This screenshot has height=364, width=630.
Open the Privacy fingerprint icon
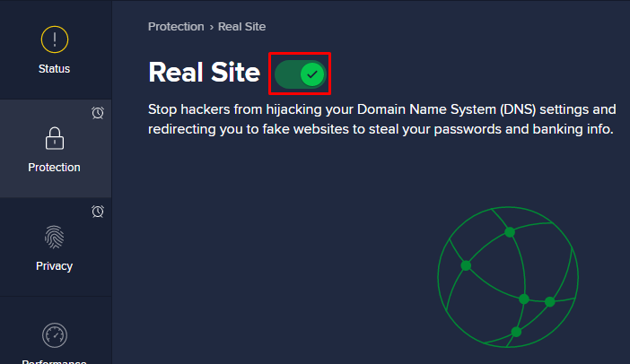(54, 238)
